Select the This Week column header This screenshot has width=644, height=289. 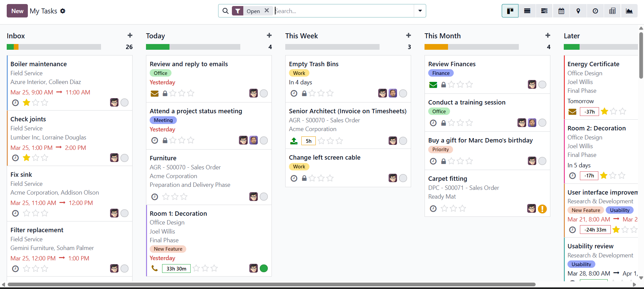(x=301, y=36)
